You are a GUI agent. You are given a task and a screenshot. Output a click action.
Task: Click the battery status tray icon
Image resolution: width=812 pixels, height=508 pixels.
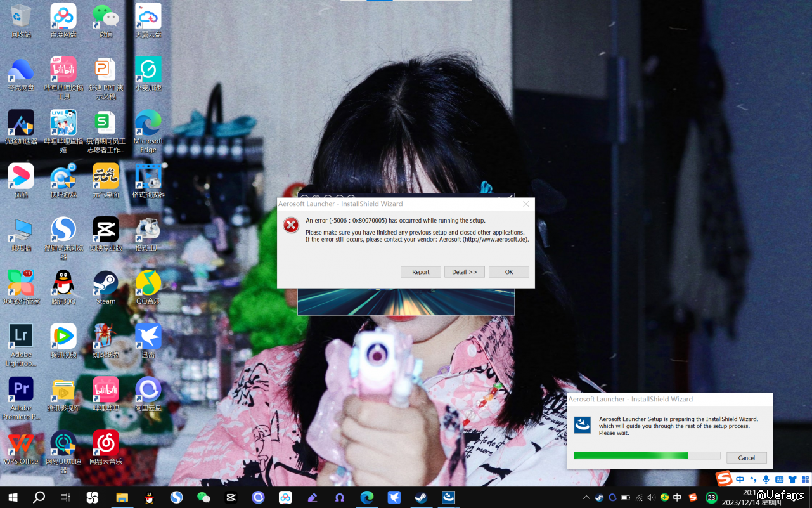[x=626, y=498]
